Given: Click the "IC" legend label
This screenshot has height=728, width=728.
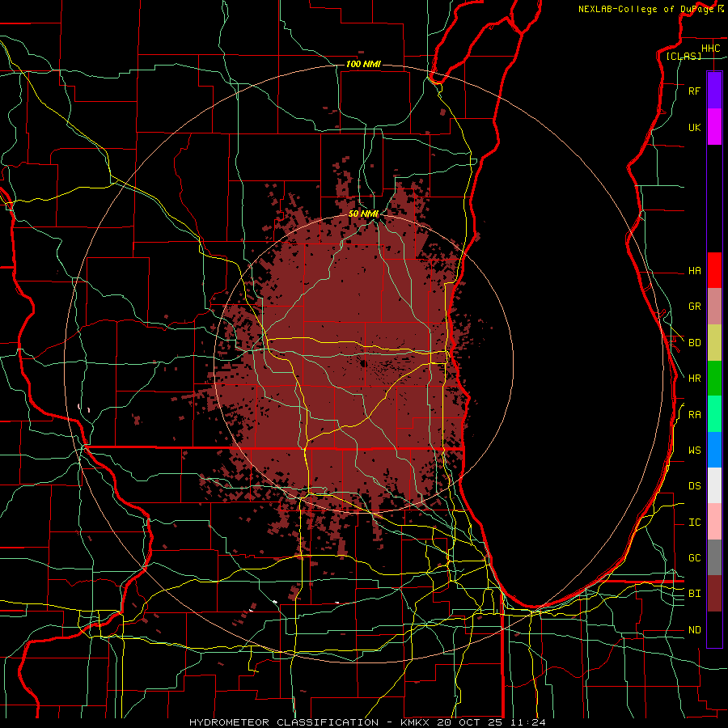Looking at the screenshot, I should point(694,523).
